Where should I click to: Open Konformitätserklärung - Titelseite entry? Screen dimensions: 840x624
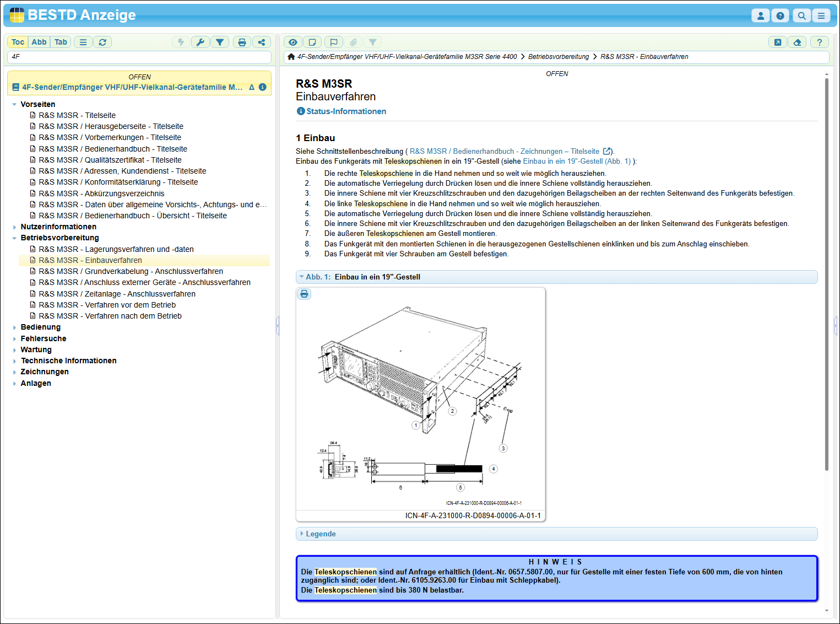pyautogui.click(x=118, y=182)
